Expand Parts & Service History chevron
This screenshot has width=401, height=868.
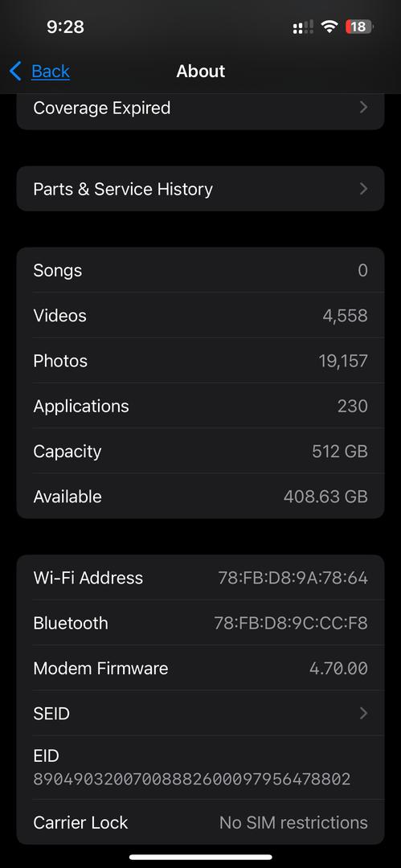[x=363, y=189]
